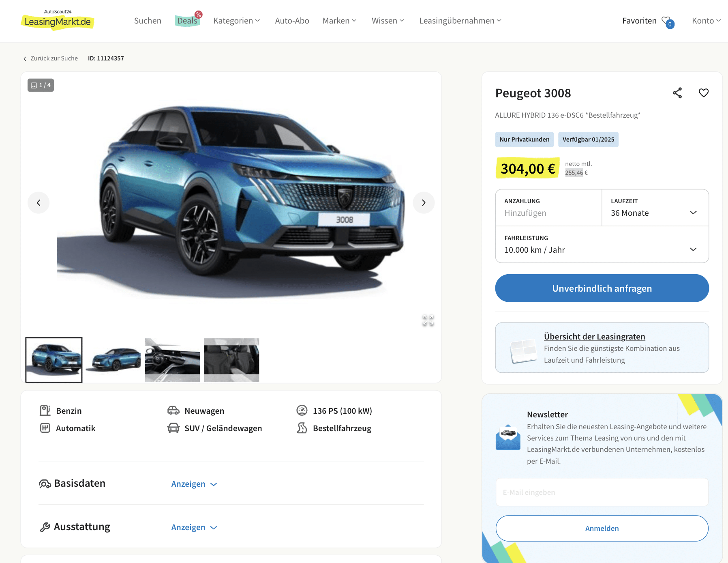The image size is (728, 563).
Task: Open Übersicht der Leasingraten link
Action: [x=594, y=337]
